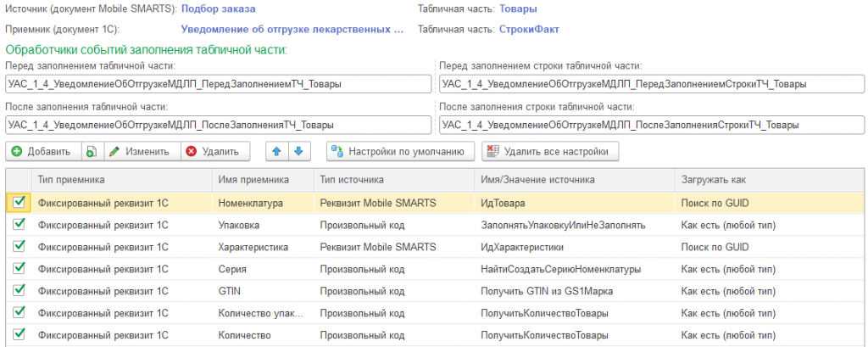868x347 pixels.
Task: Select cell Количество упак…
Action: (263, 312)
